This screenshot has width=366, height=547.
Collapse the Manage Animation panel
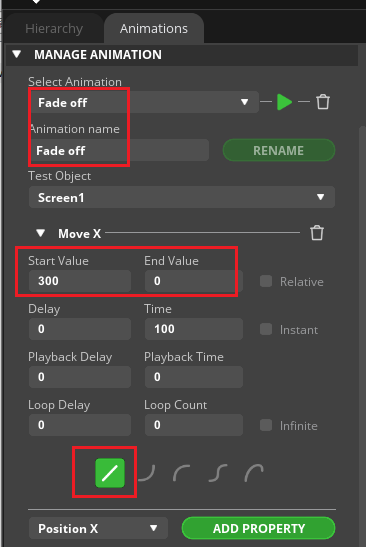(16, 54)
